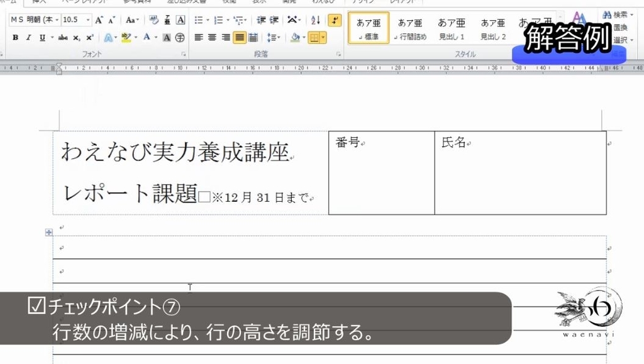Open the font name dropdown
This screenshot has height=364, width=644.
pos(57,19)
